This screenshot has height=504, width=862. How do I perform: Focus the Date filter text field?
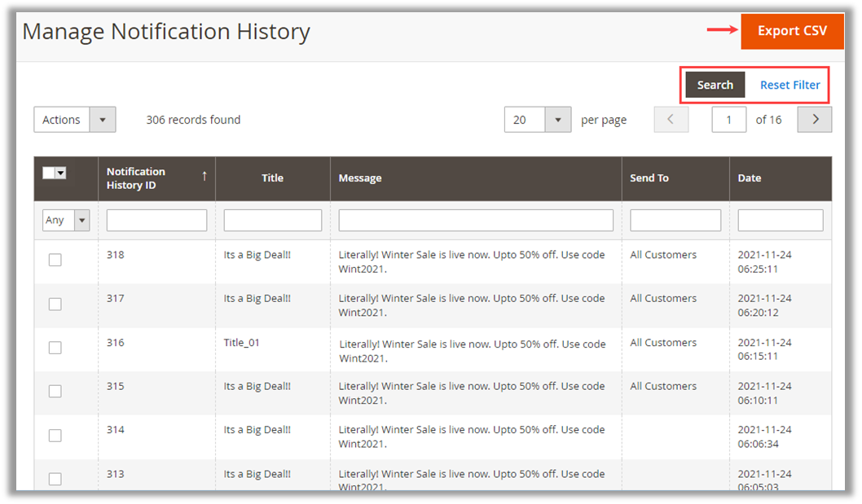pyautogui.click(x=780, y=220)
